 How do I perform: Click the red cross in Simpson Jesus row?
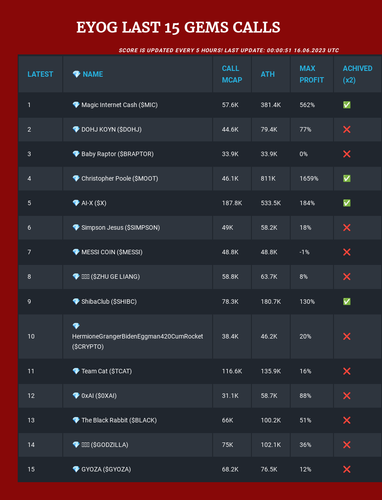pos(347,228)
